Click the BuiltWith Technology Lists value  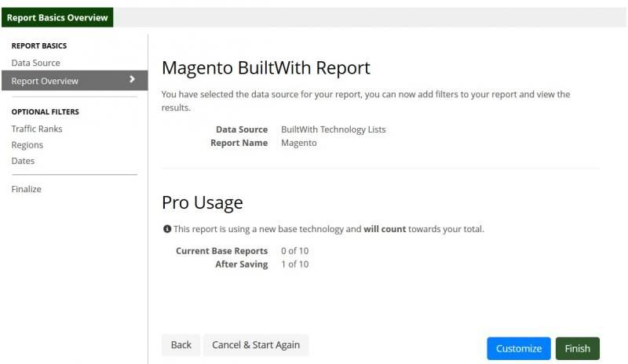(333, 129)
